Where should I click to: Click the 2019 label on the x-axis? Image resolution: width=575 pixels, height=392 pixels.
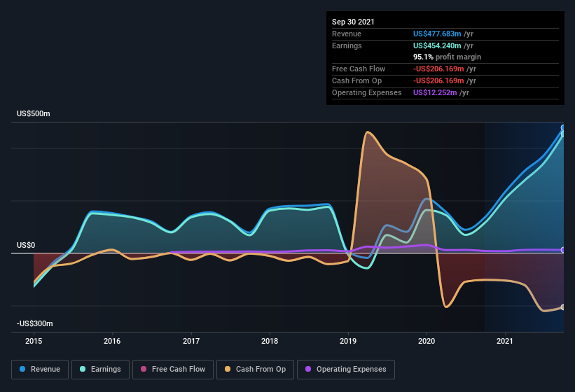pyautogui.click(x=348, y=341)
